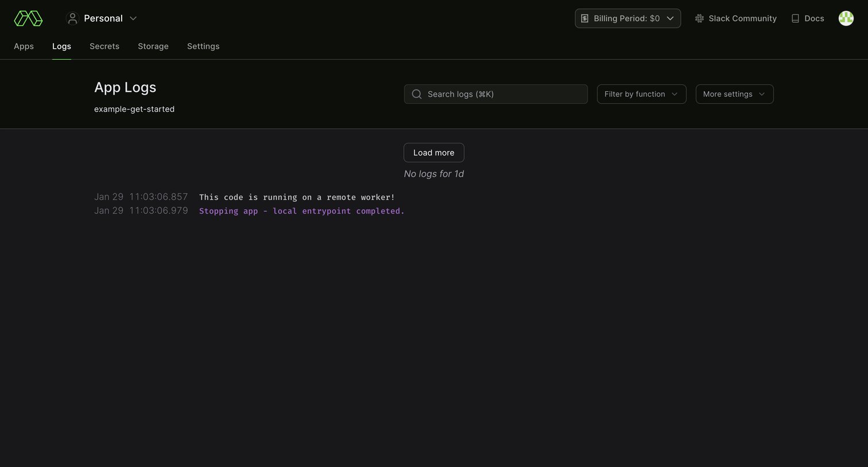Image resolution: width=868 pixels, height=467 pixels.
Task: Select the 'This code is running on a remote worker!' log line
Action: (x=297, y=197)
